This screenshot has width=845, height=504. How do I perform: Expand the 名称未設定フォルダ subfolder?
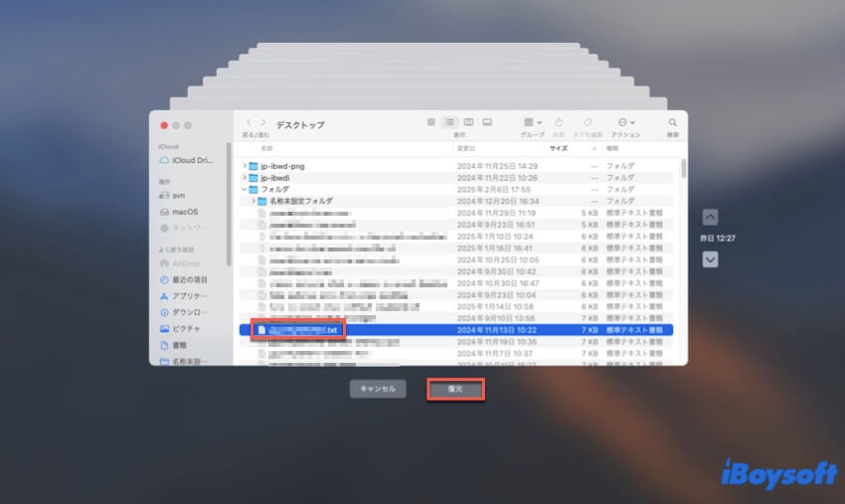click(x=253, y=201)
